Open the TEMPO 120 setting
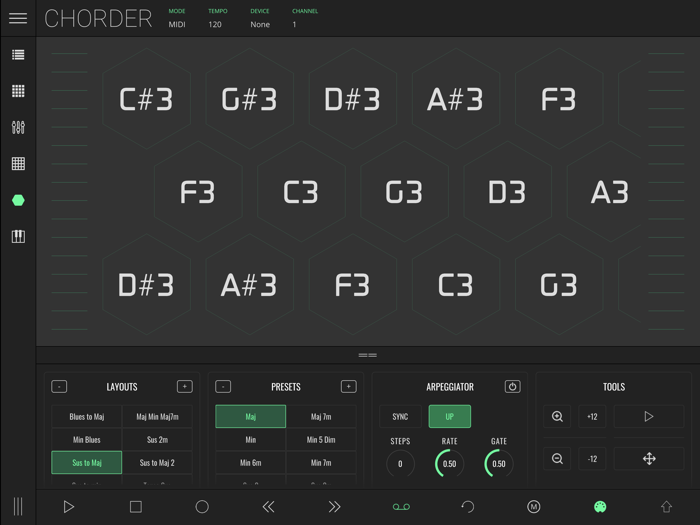 [x=217, y=18]
